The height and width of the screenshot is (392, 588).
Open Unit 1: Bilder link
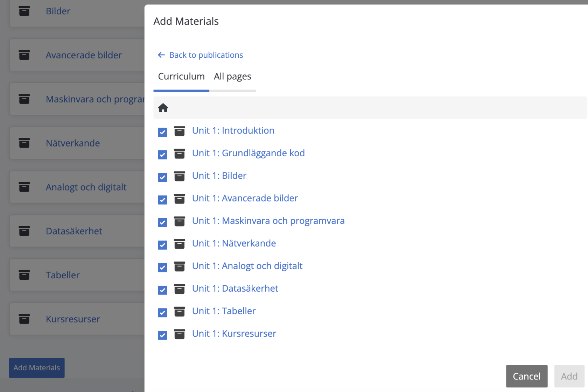click(x=219, y=176)
